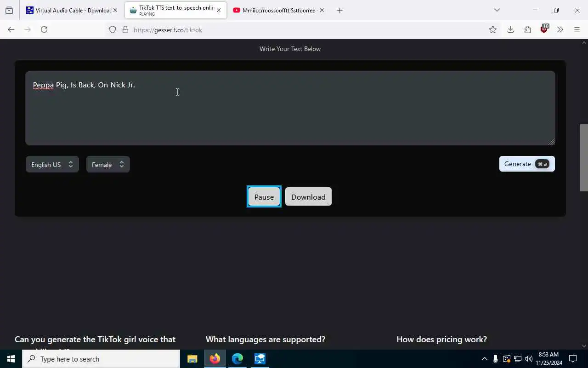Image resolution: width=588 pixels, height=368 pixels.
Task: Open uBlock Origin extension icon
Action: [x=544, y=29]
